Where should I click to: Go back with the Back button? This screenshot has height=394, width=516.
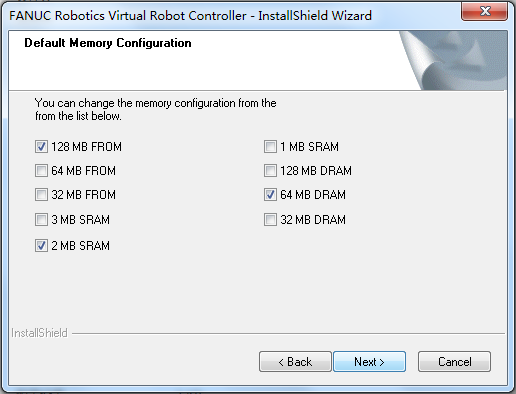point(295,361)
